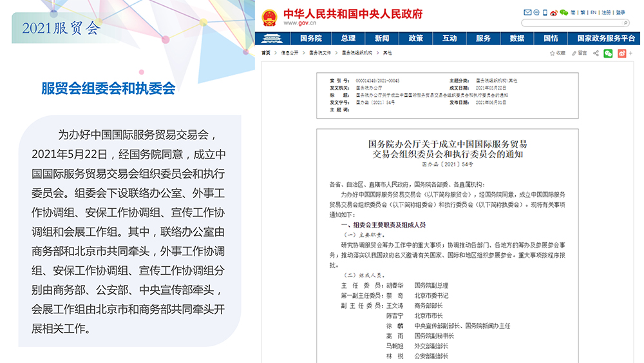Viewport: 644px width, 363px height.
Task: Select the 国家政务服务平台 menu item
Action: (x=605, y=38)
